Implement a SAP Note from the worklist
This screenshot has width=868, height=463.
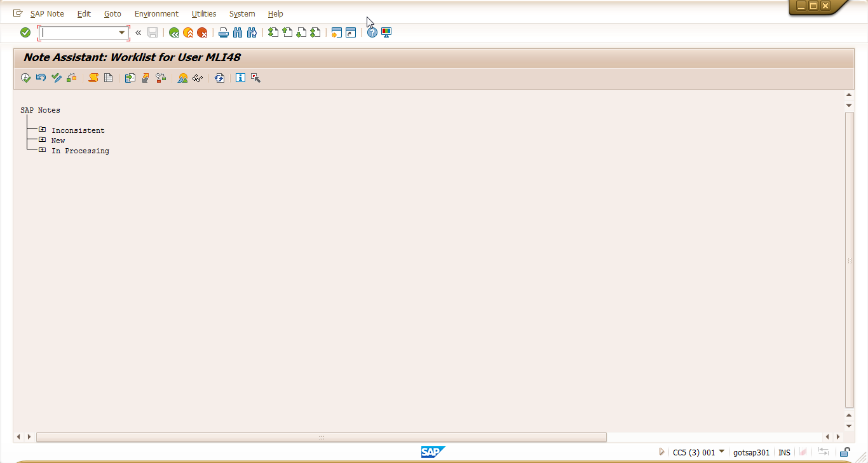coord(26,78)
